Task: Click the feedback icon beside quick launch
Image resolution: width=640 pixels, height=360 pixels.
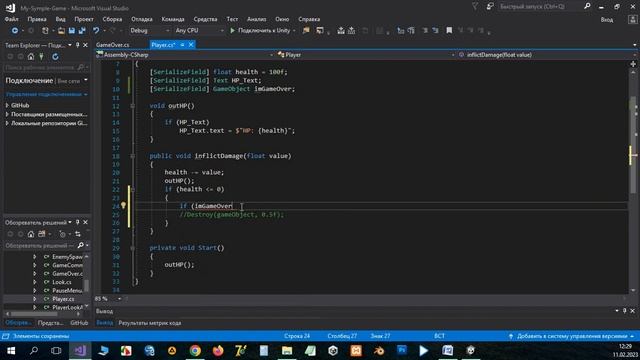Action: click(x=490, y=7)
